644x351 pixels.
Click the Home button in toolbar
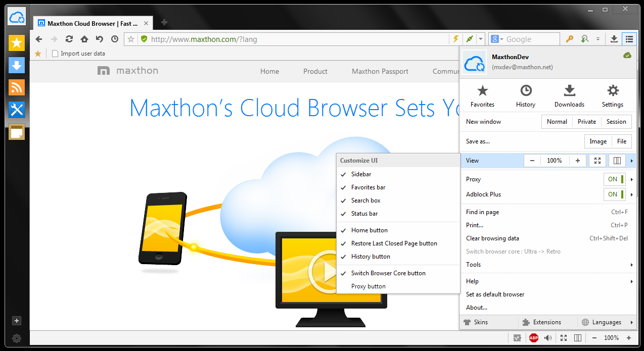84,39
